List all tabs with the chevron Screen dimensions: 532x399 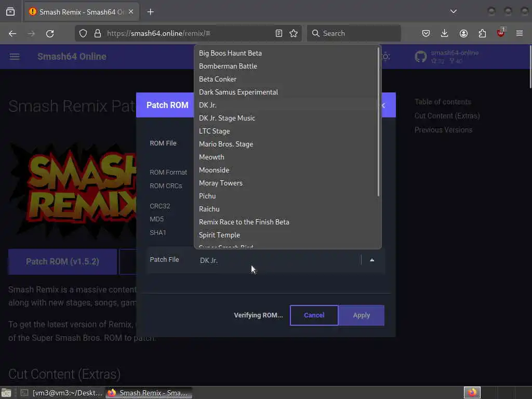(x=453, y=11)
